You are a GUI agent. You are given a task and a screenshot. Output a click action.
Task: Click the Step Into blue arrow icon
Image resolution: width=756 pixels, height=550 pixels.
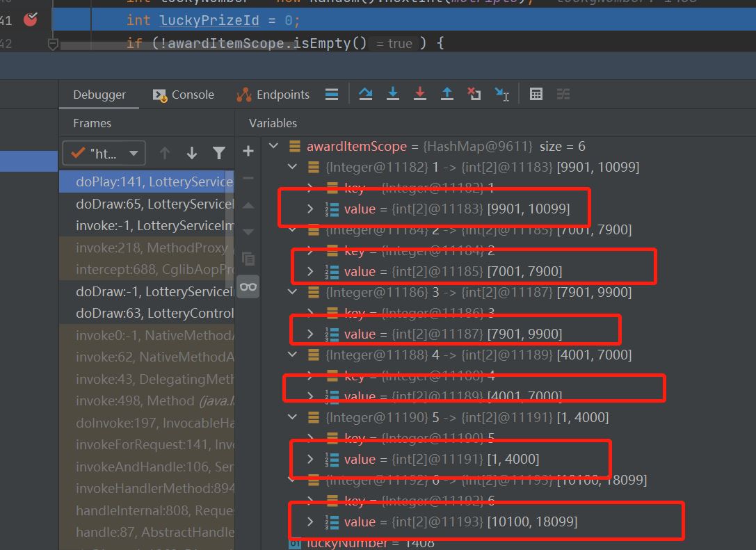393,95
